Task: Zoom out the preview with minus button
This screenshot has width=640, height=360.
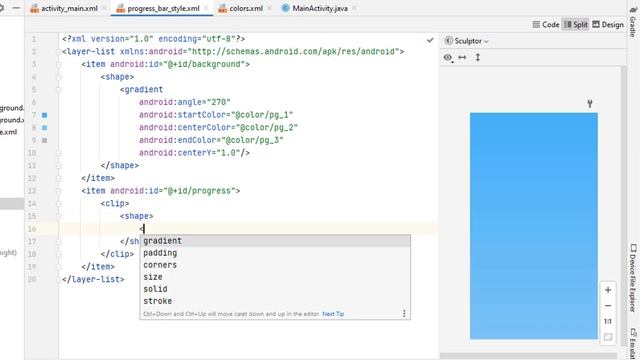Action: point(608,305)
